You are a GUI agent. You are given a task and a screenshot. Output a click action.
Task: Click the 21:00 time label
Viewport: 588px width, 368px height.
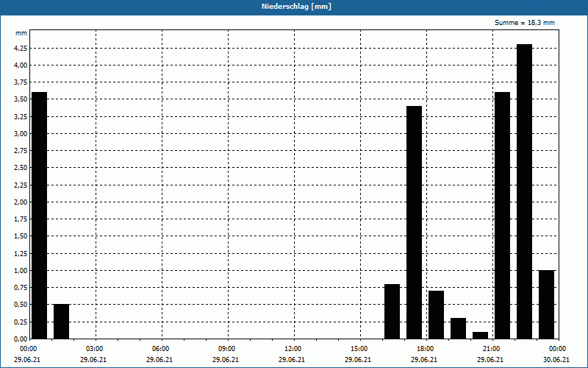(x=491, y=349)
